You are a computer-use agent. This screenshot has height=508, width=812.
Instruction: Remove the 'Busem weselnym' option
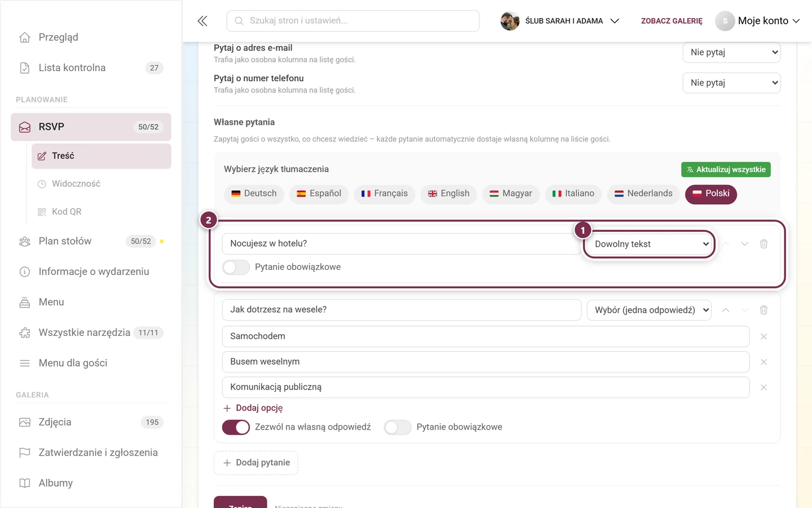pos(764,362)
